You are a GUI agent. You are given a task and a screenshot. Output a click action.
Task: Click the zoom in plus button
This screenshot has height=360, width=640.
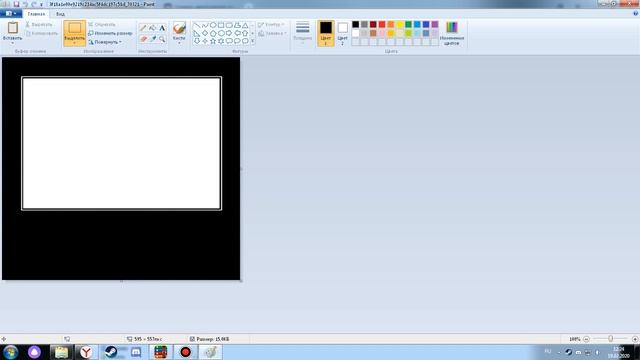(x=635, y=339)
